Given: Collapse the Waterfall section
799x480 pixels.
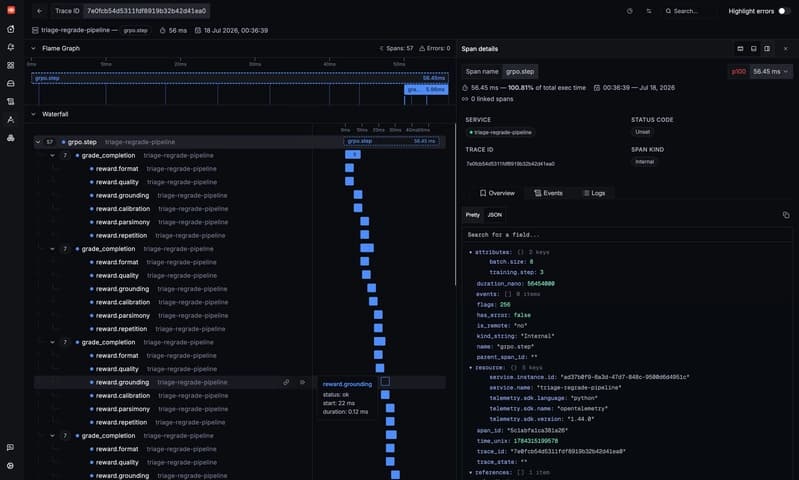Looking at the screenshot, I should pos(33,114).
